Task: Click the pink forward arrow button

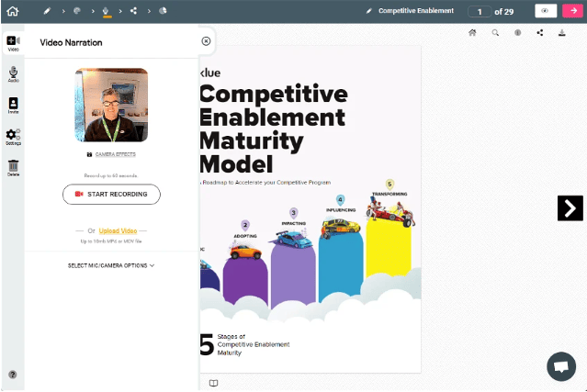Action: (574, 11)
